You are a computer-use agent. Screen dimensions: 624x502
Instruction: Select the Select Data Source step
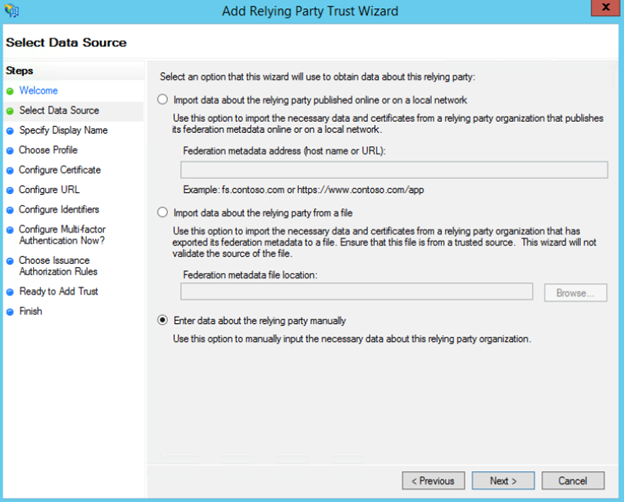(58, 110)
